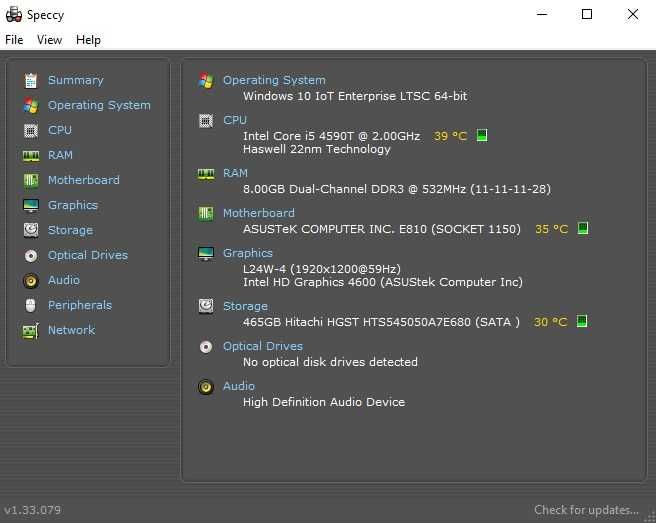The image size is (656, 523).
Task: Select RAM in the sidebar
Action: coord(60,155)
